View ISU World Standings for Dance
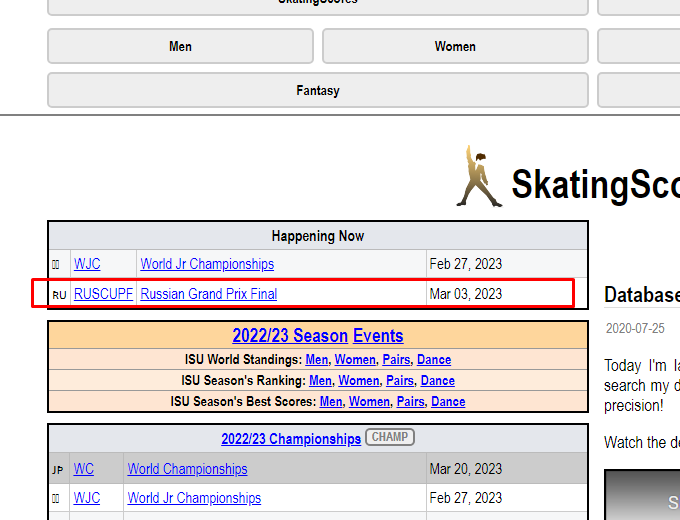The height and width of the screenshot is (520, 680). [434, 359]
